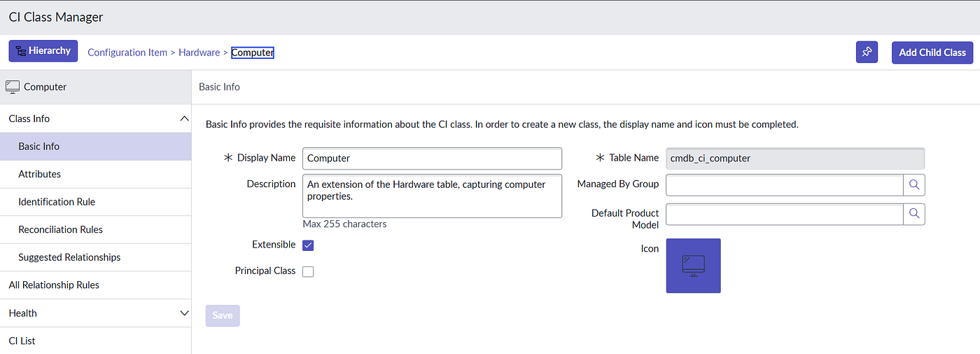Screen dimensions: 980x354
Task: Check the Principal Class checkbox
Action: 308,271
